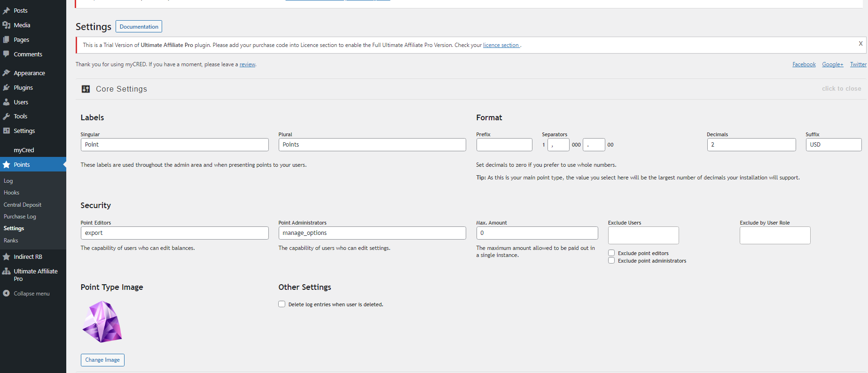
Task: Click the Pages icon in sidebar
Action: click(7, 39)
